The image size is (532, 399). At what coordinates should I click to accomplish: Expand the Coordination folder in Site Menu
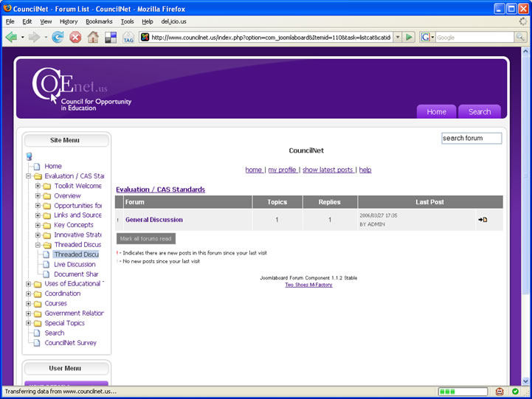(28, 294)
